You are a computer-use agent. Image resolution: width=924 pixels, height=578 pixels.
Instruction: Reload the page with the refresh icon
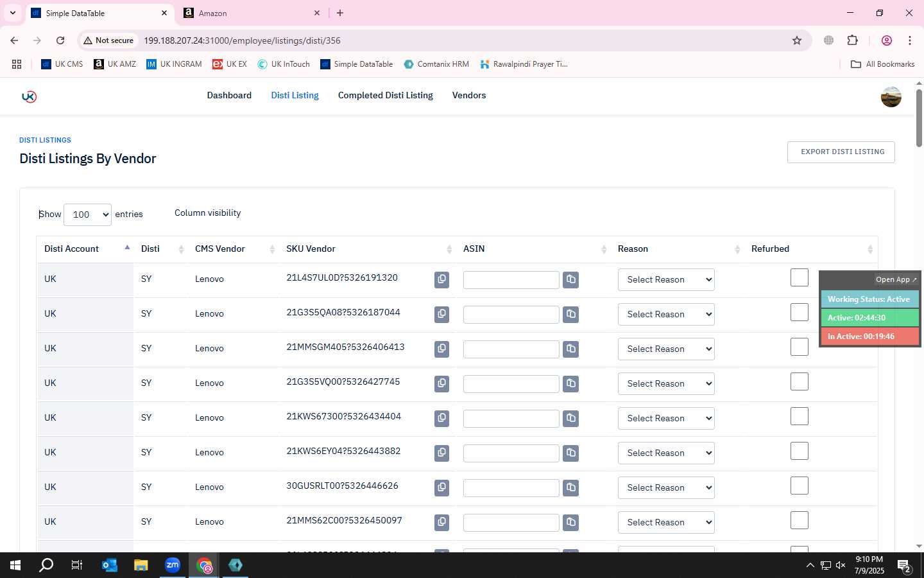[60, 40]
